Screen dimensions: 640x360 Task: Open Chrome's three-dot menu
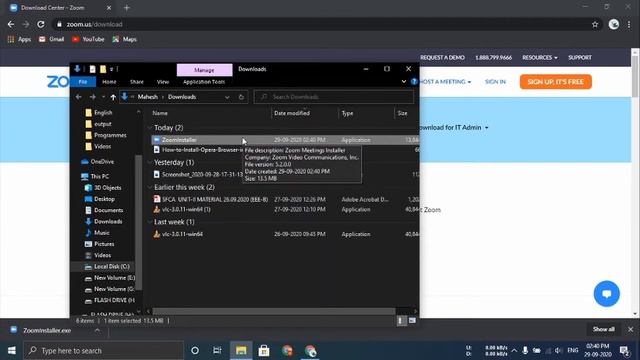point(629,24)
